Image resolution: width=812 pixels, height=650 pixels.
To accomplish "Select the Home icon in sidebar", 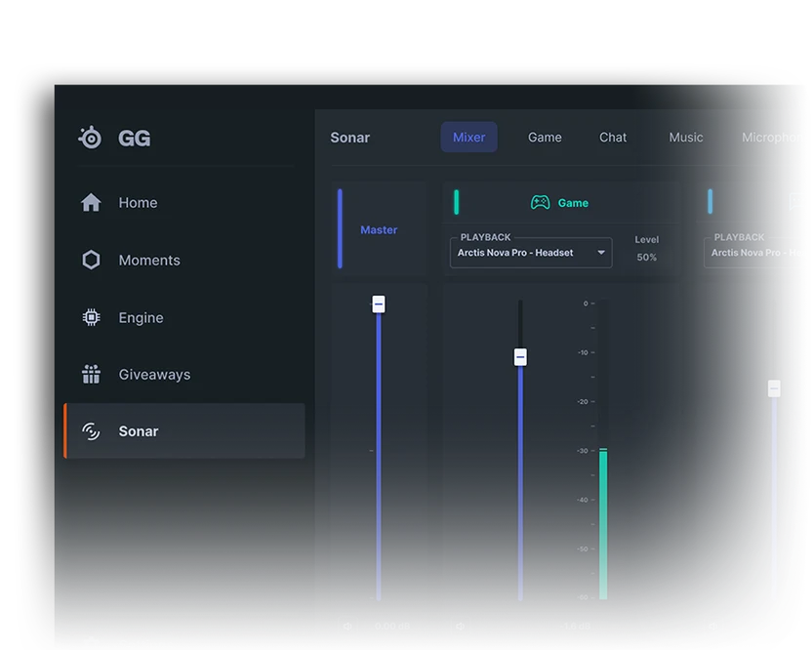I will pos(91,202).
